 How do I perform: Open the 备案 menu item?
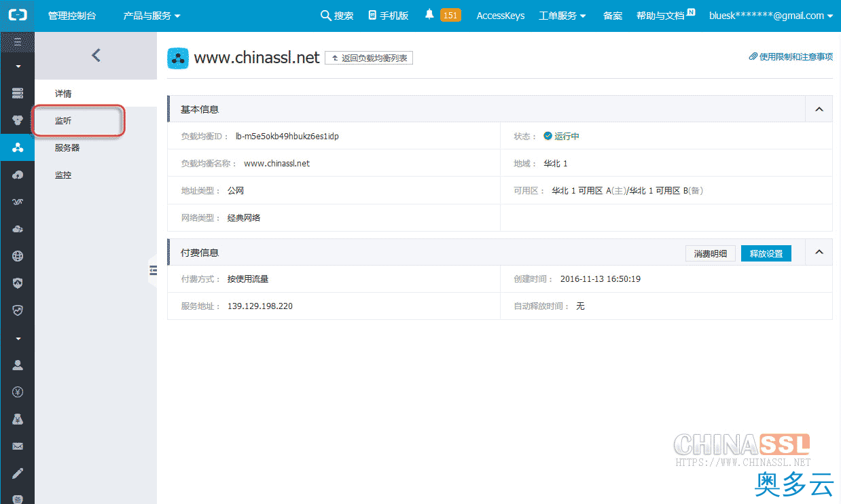(613, 16)
